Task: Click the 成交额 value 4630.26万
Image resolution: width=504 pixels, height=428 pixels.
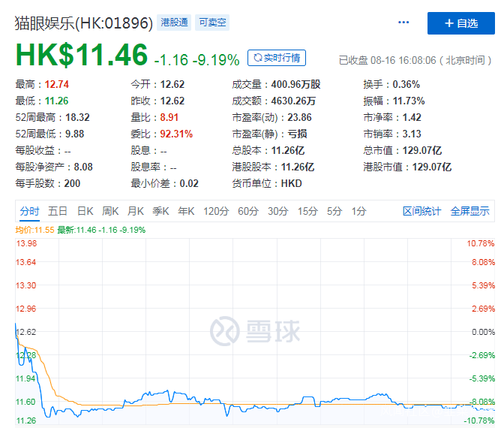Action: point(293,101)
